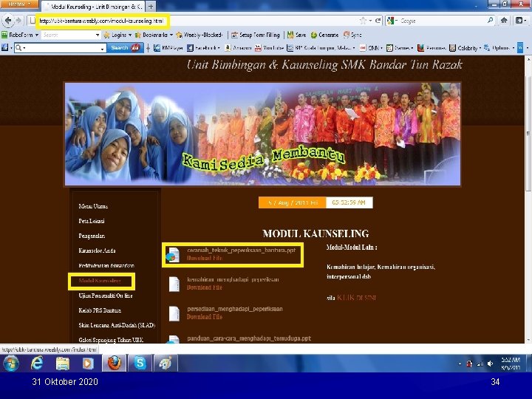Image resolution: width=532 pixels, height=399 pixels.
Task: Open Skype from the taskbar
Action: pyautogui.click(x=140, y=364)
